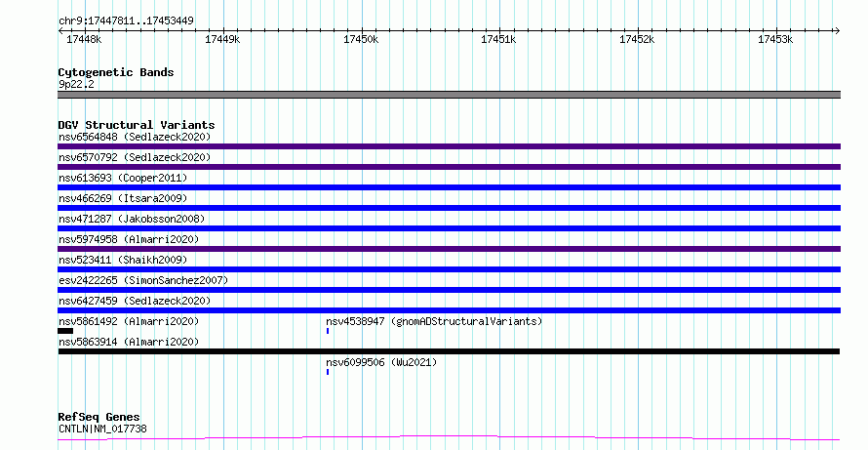Screen dimensions: 868x450
Task: Click the blue bar under nsv471287
Action: 449,228
